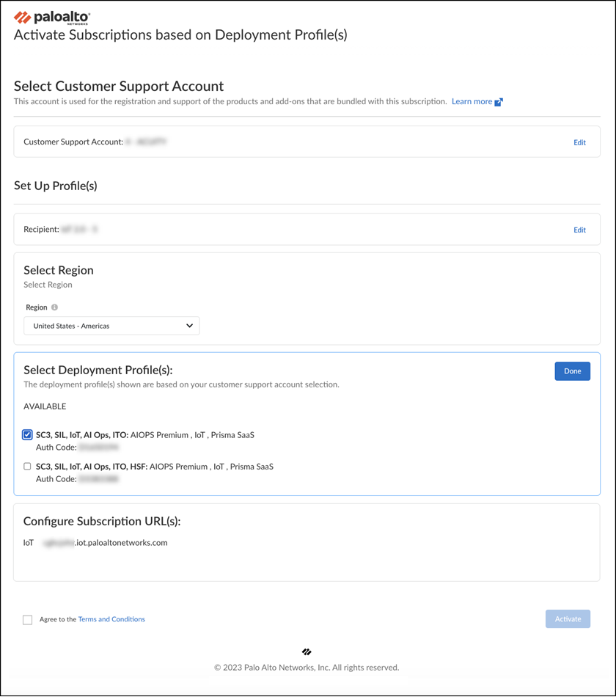Uncheck the first SC3, SIL, IoT, AI Ops, ITO profile
This screenshot has height=697, width=616.
(27, 435)
